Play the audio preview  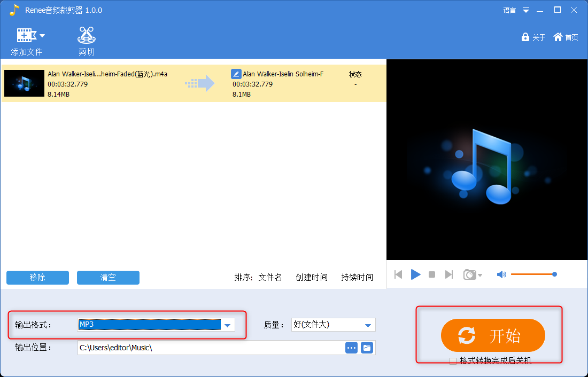415,274
